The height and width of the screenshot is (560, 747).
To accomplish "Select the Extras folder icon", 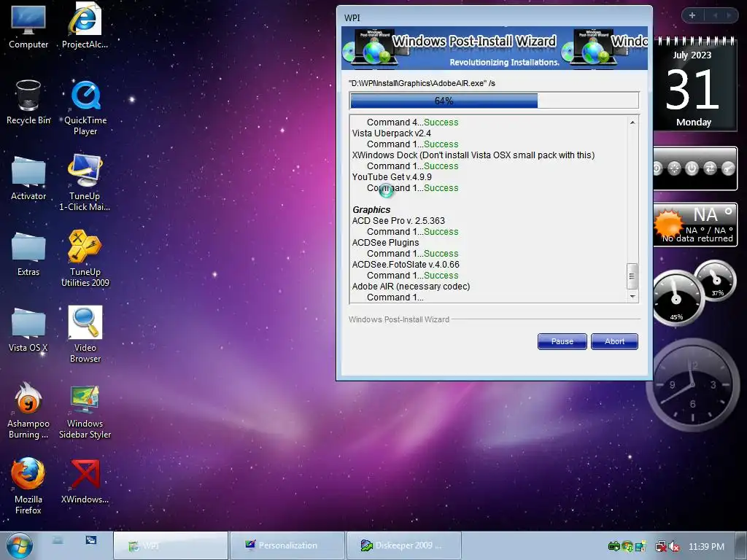I will click(28, 254).
